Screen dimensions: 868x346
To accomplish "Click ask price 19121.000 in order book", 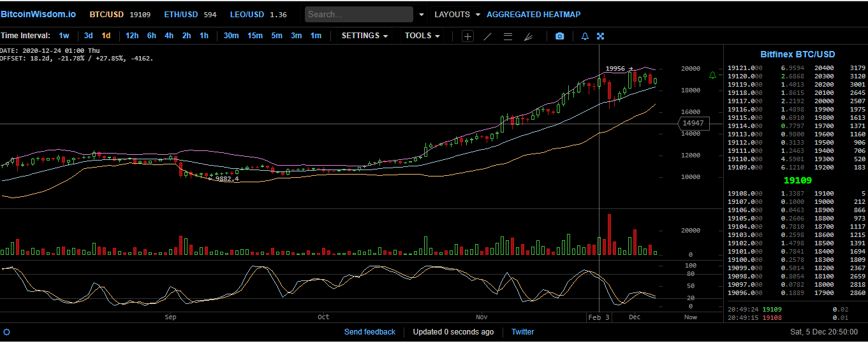I will [745, 68].
